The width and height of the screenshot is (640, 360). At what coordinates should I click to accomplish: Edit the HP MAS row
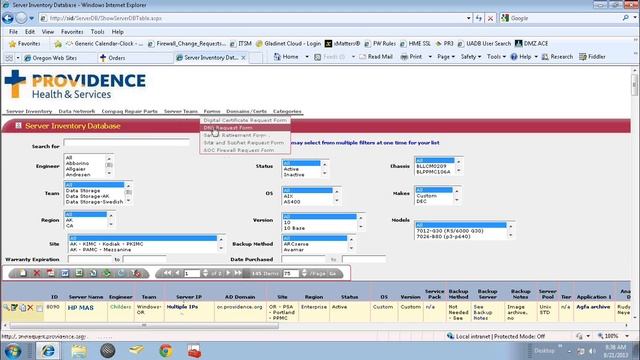point(14,307)
